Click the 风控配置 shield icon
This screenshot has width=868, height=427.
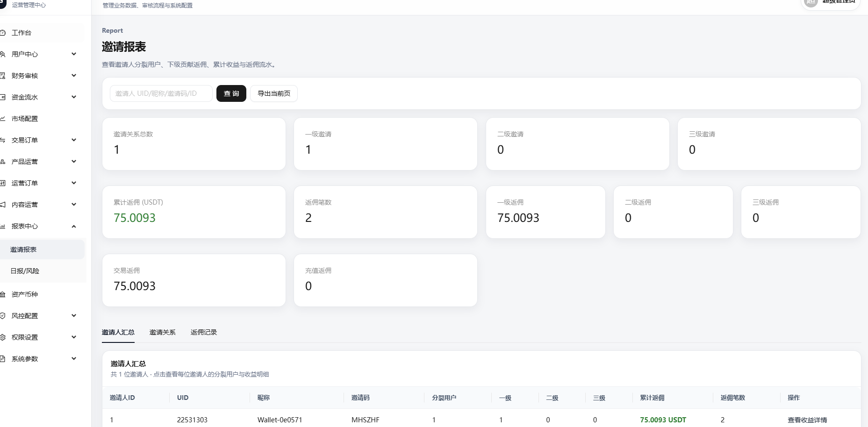2,316
